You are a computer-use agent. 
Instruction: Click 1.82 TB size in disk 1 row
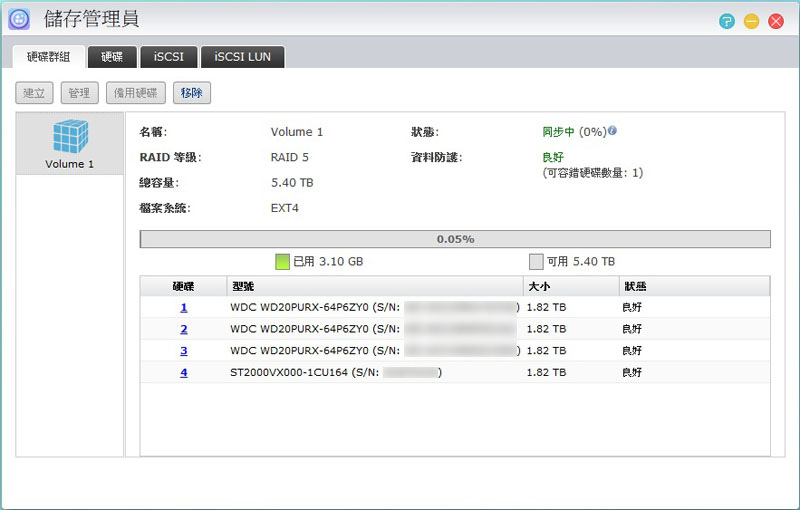click(x=546, y=308)
